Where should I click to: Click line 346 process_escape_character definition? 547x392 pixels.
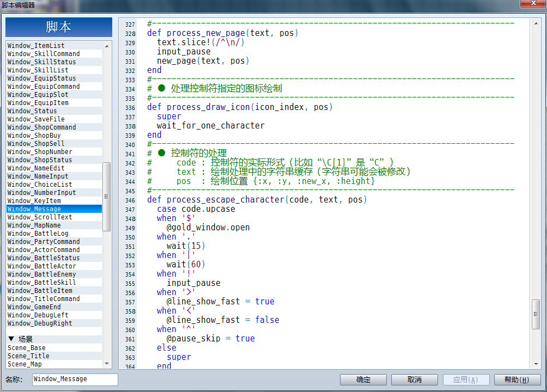257,199
